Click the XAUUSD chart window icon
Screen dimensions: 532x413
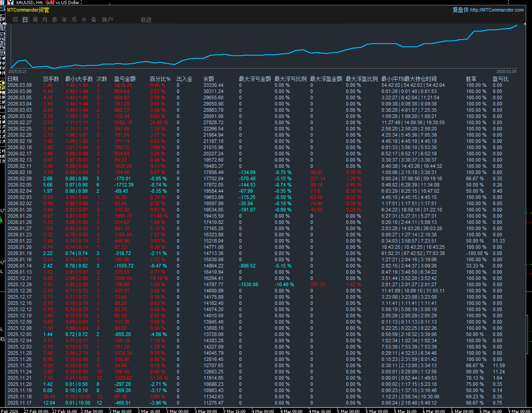click(x=10, y=3)
